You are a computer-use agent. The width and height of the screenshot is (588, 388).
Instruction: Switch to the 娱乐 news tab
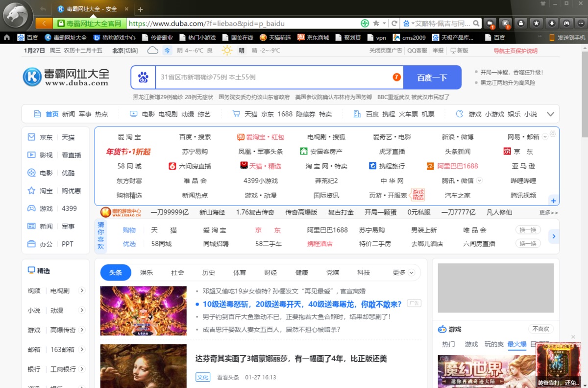[146, 272]
